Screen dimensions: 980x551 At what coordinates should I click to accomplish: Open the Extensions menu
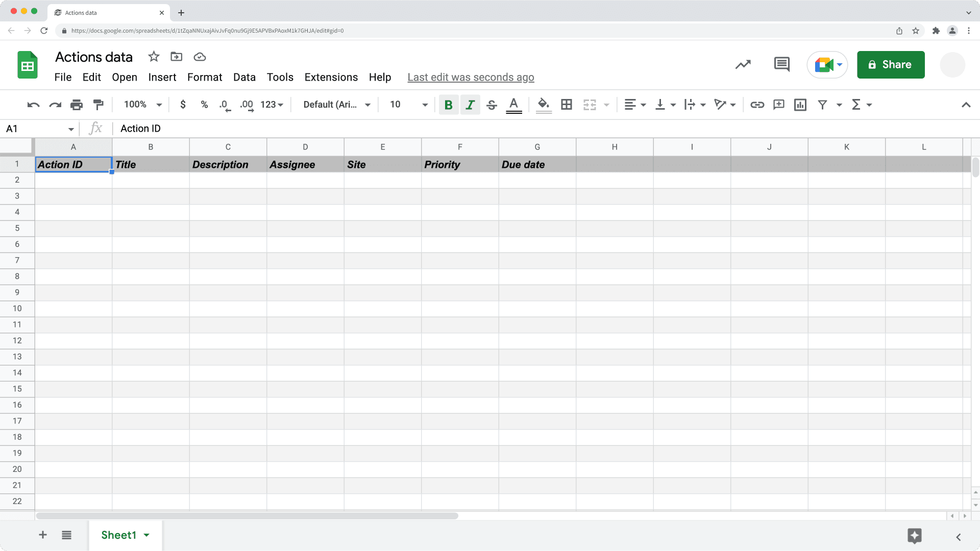click(331, 77)
